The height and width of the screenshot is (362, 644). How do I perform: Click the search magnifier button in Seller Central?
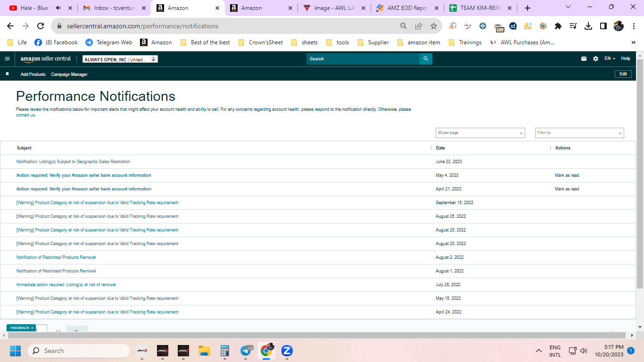click(426, 59)
